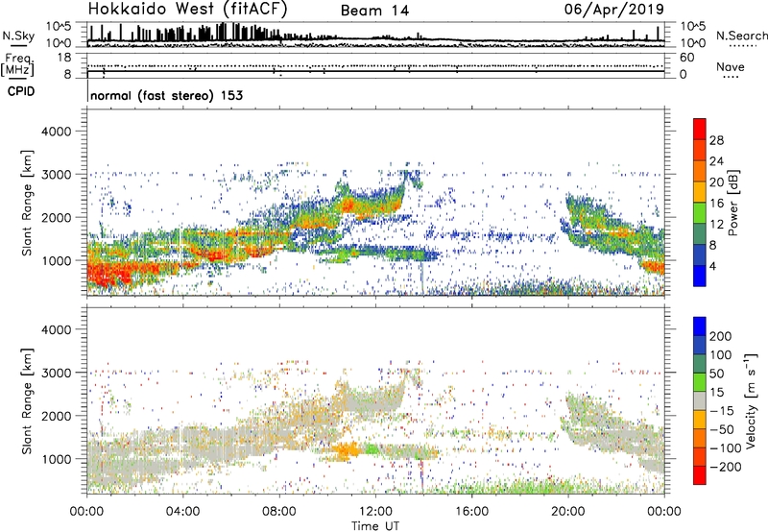Screen dimensions: 768x532
Task: Click the 'Beam 14' label
Action: [374, 11]
